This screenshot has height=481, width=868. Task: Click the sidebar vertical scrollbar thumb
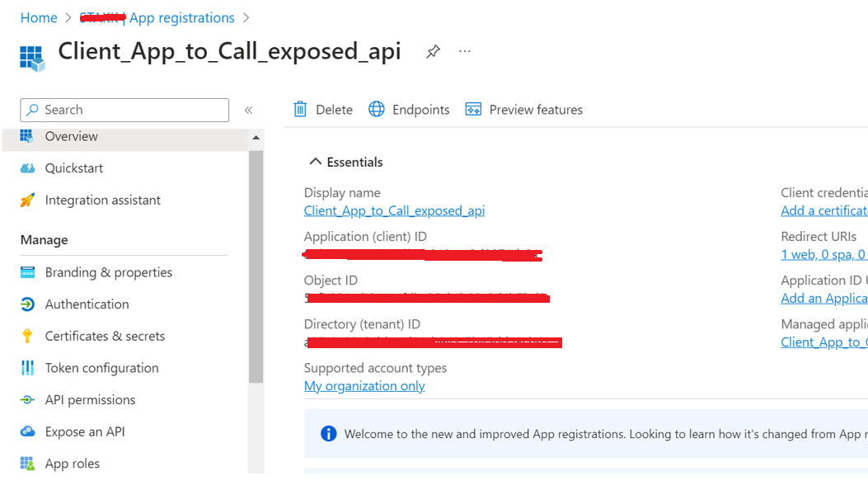256,266
